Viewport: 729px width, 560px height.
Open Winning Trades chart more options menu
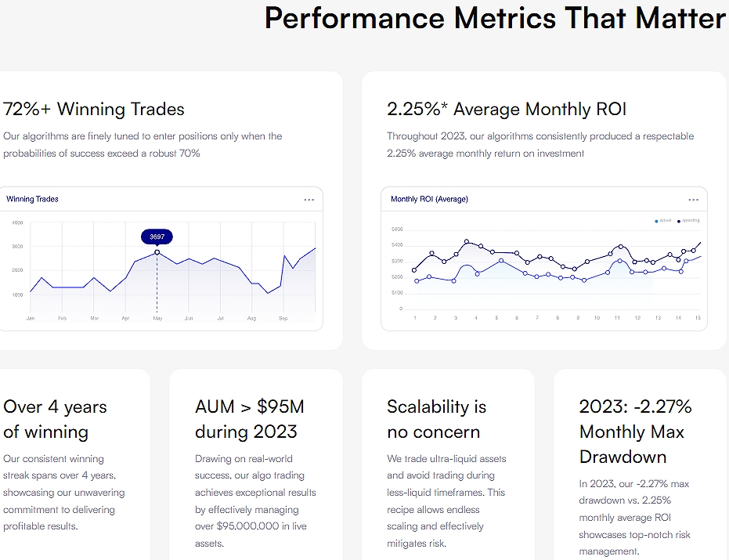tap(309, 200)
